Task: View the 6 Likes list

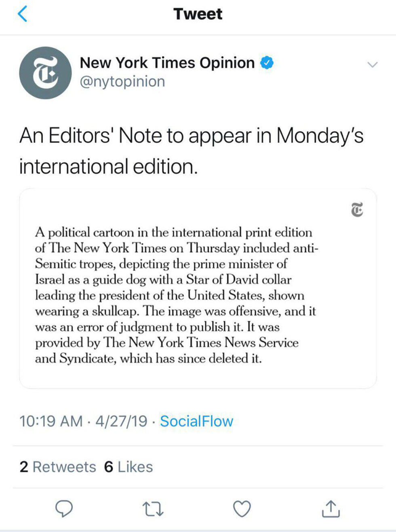Action: point(128,467)
